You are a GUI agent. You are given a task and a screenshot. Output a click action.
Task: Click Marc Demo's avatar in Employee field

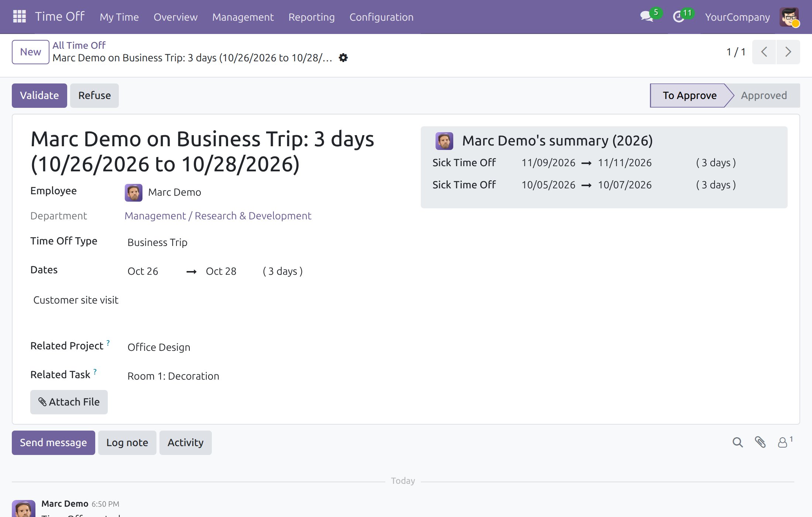pos(133,192)
